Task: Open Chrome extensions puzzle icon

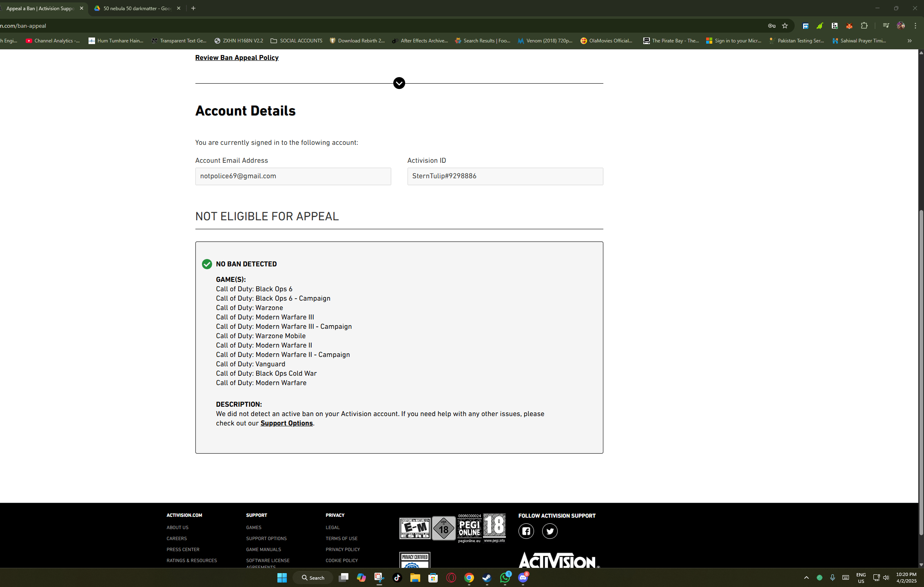Action: (x=864, y=26)
